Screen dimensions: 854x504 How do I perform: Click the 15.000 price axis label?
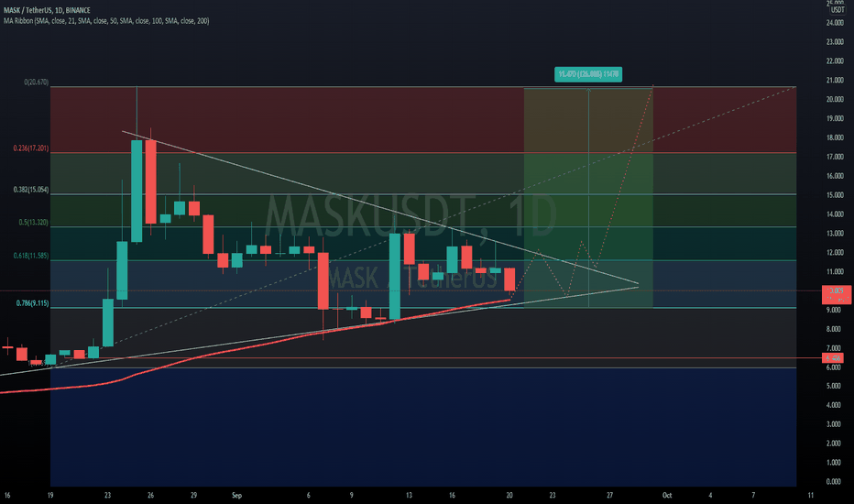[835, 195]
